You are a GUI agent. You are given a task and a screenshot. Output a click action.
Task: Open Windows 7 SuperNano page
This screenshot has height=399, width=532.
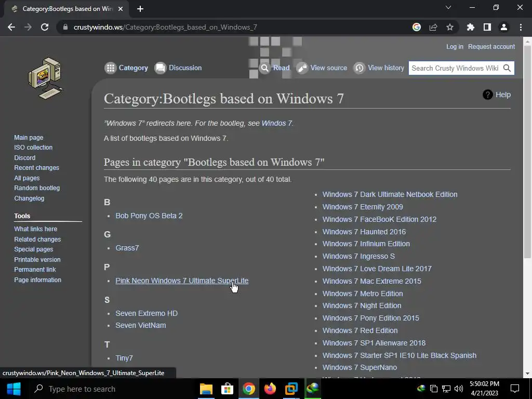click(x=360, y=367)
